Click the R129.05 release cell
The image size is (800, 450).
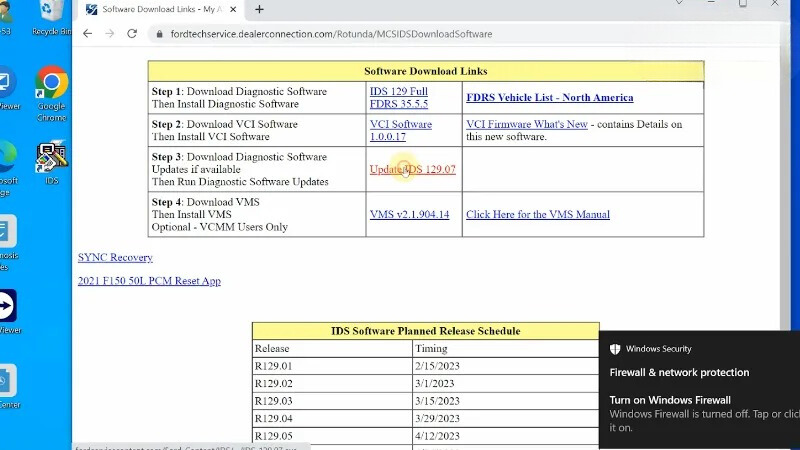[x=332, y=436]
